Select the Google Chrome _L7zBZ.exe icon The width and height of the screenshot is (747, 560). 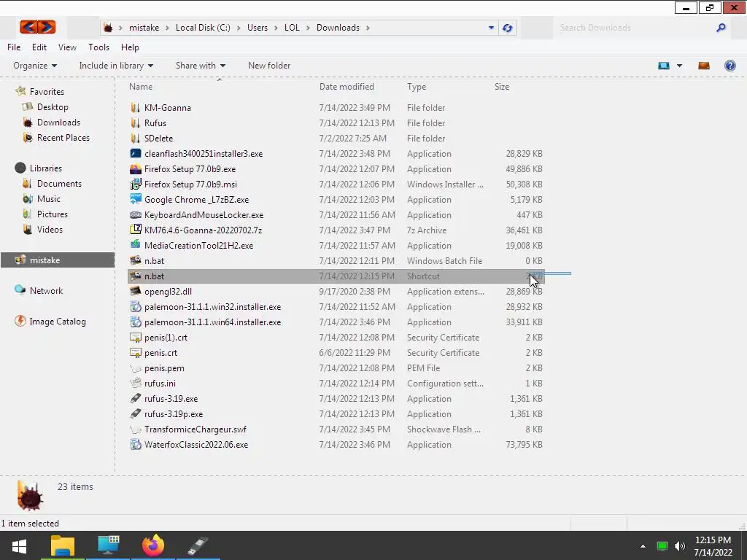(136, 199)
